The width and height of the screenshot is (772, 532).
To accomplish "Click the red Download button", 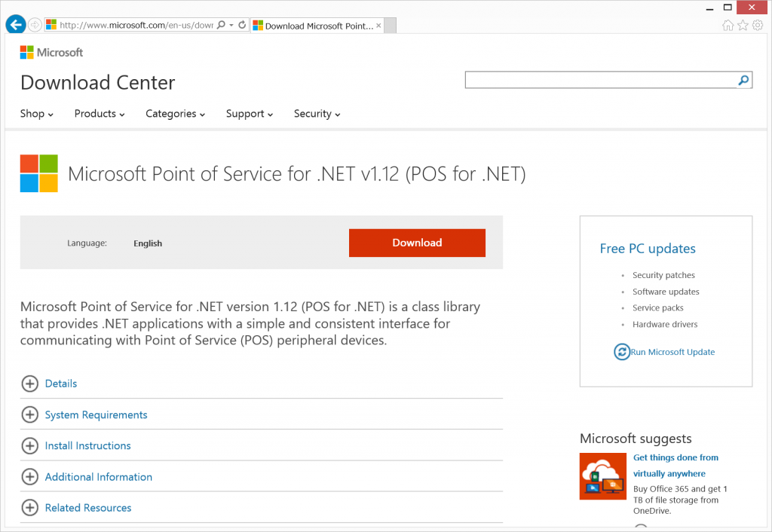I will (417, 243).
